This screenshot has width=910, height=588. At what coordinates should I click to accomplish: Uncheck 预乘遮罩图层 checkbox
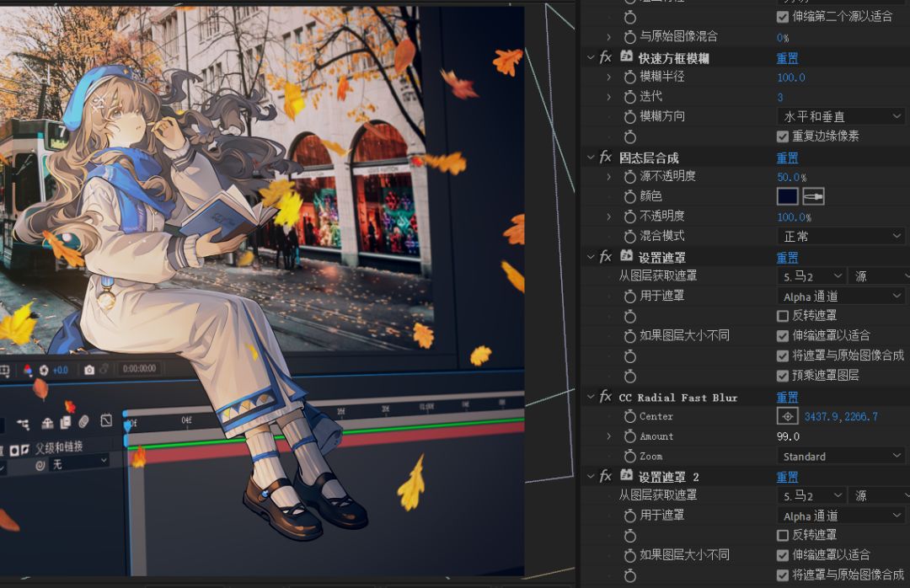click(x=783, y=376)
